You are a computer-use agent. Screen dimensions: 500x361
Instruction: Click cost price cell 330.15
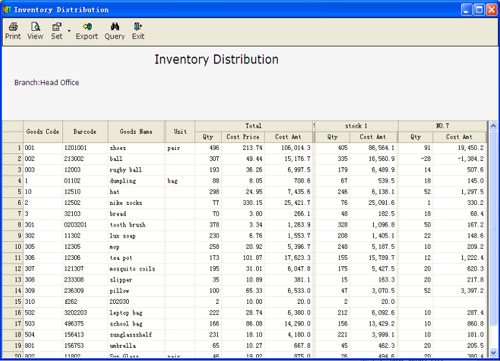tap(243, 203)
